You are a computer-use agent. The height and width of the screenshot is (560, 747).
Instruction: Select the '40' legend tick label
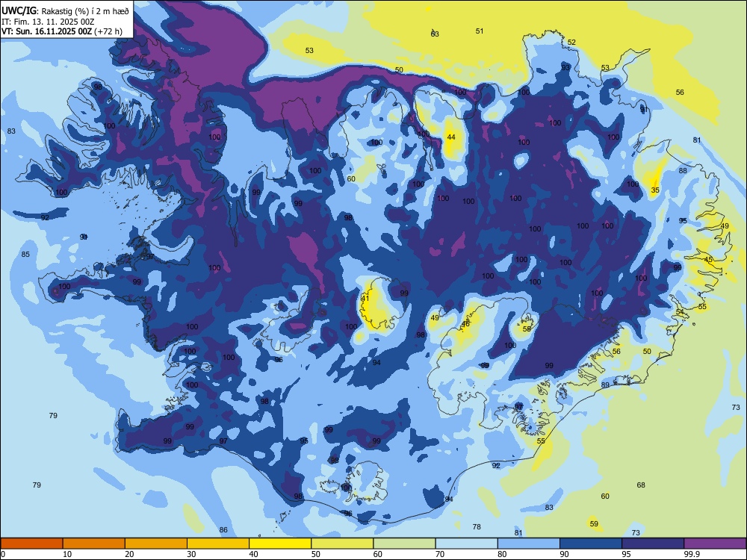pyautogui.click(x=253, y=554)
